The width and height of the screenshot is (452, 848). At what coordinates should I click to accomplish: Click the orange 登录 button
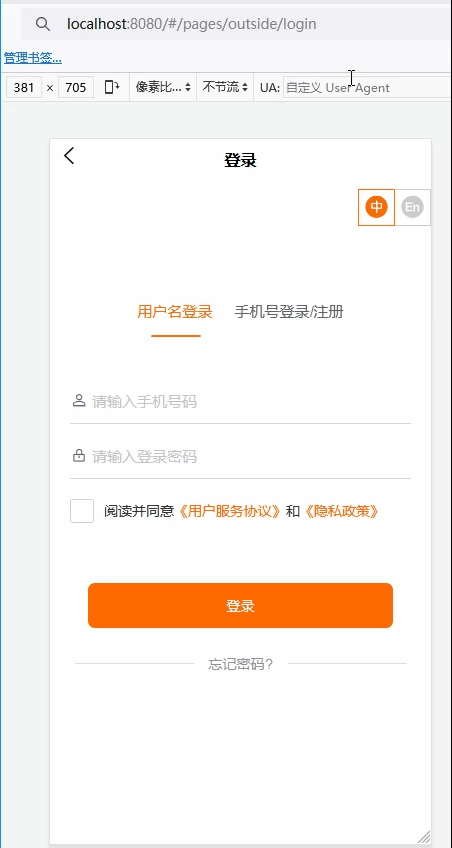click(x=240, y=606)
